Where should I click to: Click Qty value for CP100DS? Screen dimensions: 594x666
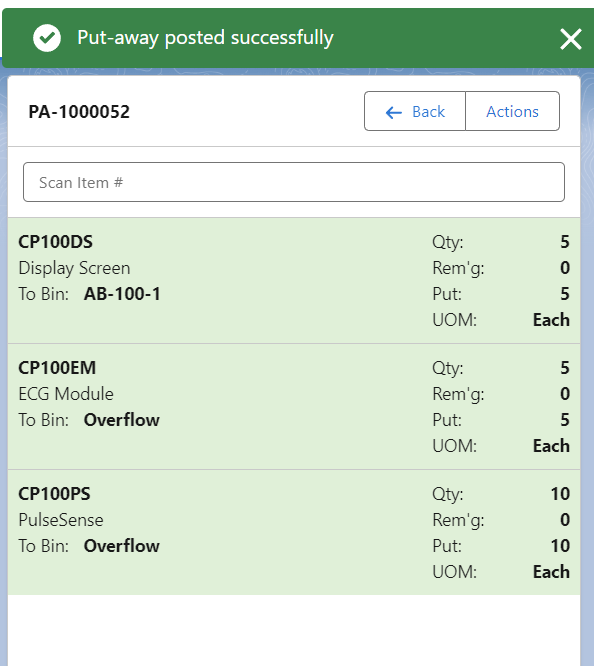565,242
